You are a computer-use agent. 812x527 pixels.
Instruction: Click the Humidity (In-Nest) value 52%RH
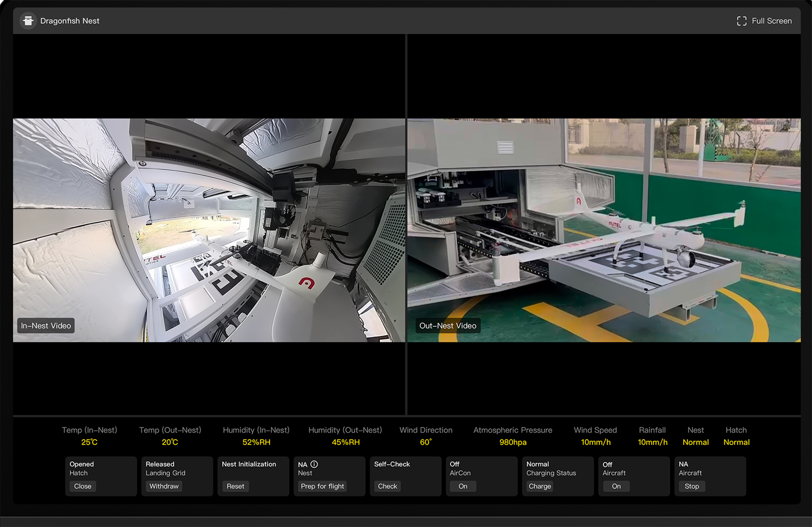point(256,442)
